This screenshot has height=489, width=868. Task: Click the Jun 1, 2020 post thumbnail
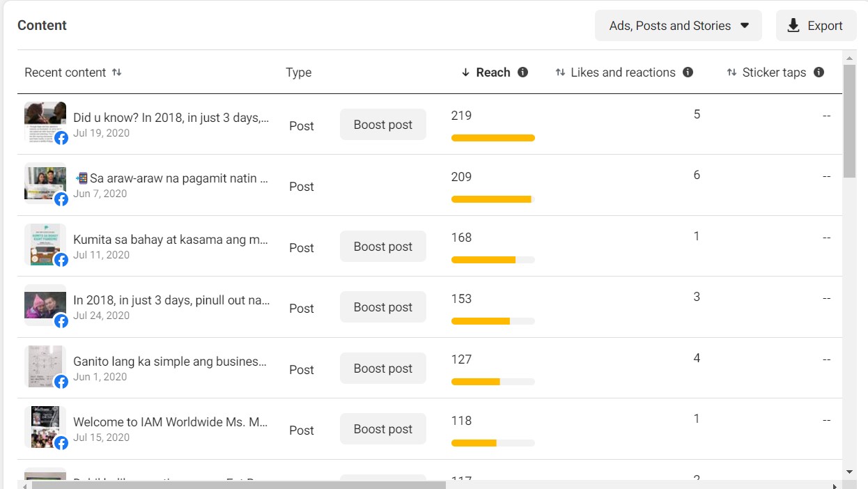click(x=45, y=366)
